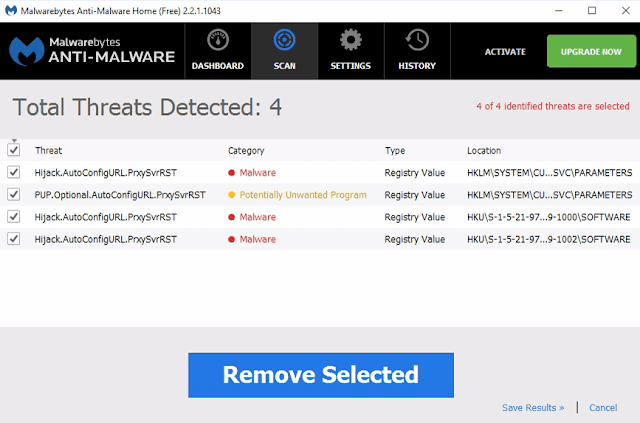Open the Settings gear icon
This screenshot has width=640, height=423.
351,40
